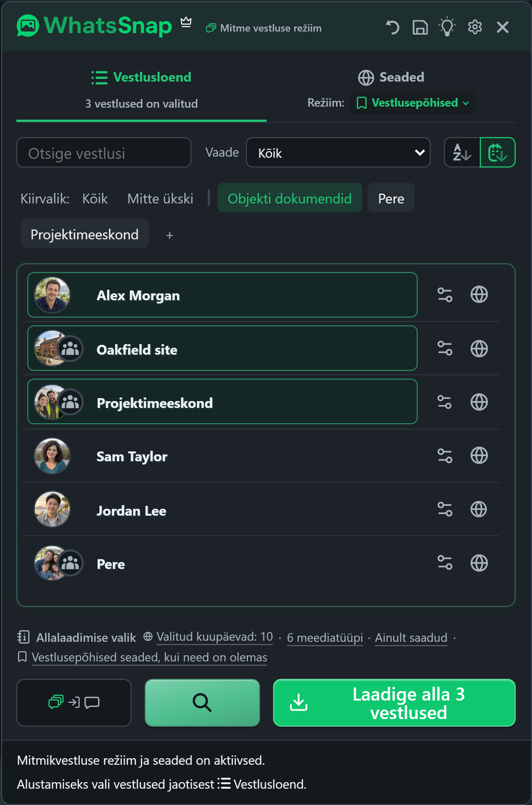
Task: Deselect the Oakfield site conversation
Action: coord(222,348)
